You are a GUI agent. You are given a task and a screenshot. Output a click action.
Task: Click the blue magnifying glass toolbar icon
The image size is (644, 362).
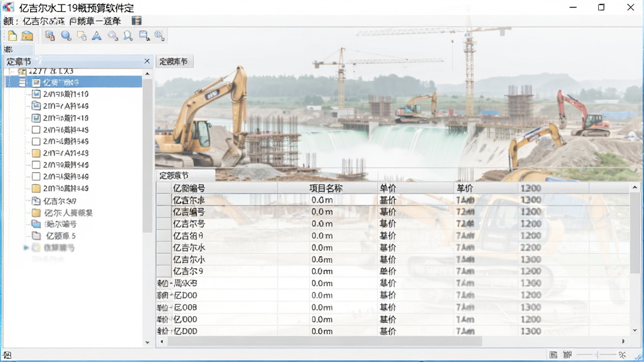(128, 36)
